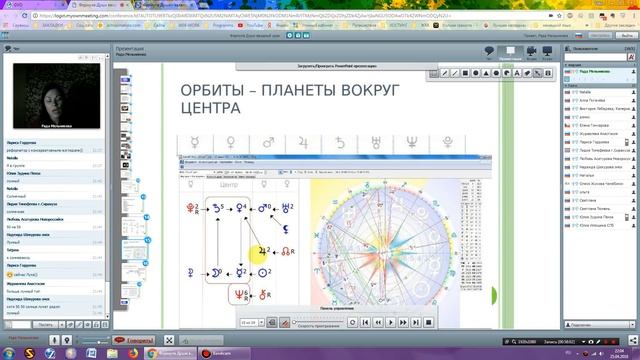Click the first chat toolbar icon after Send dropdown
The width and height of the screenshot is (640, 360).
click(x=70, y=325)
